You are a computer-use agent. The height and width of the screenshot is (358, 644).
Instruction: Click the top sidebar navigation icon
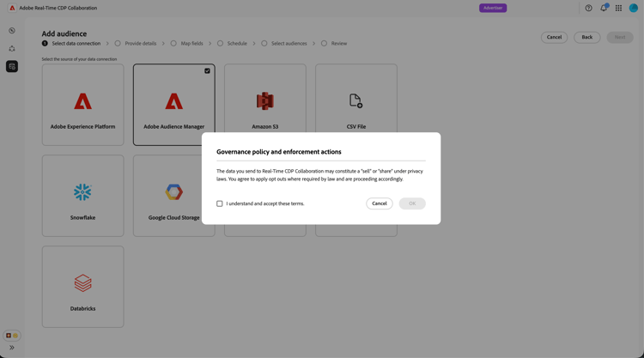tap(12, 31)
